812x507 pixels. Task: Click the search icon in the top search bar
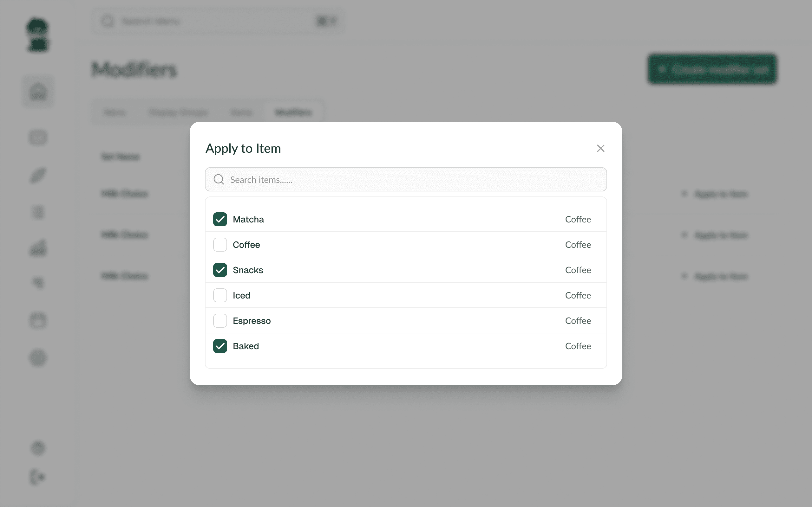pyautogui.click(x=108, y=21)
